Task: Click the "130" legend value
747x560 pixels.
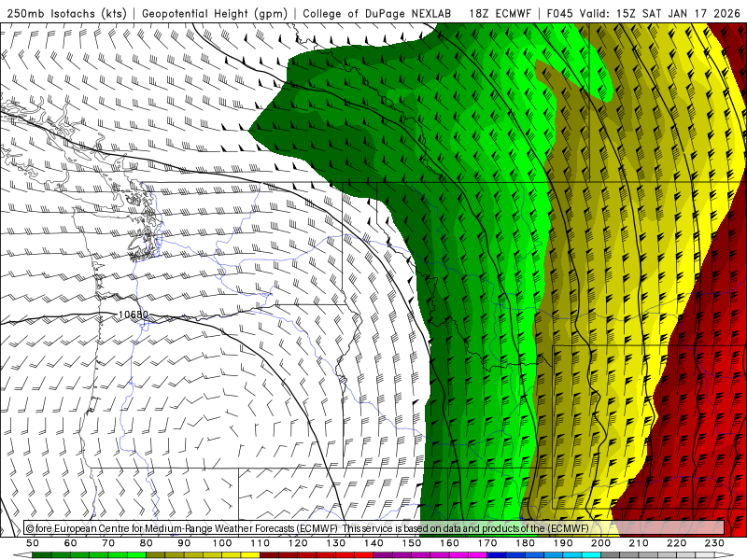Action: pyautogui.click(x=336, y=543)
